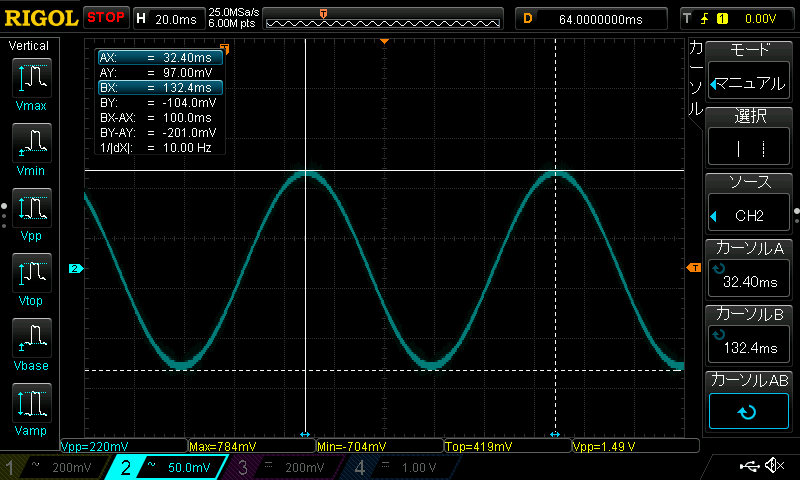This screenshot has width=800, height=480.
Task: Click the Vpp=1.49 V measurement result
Action: coord(636,446)
